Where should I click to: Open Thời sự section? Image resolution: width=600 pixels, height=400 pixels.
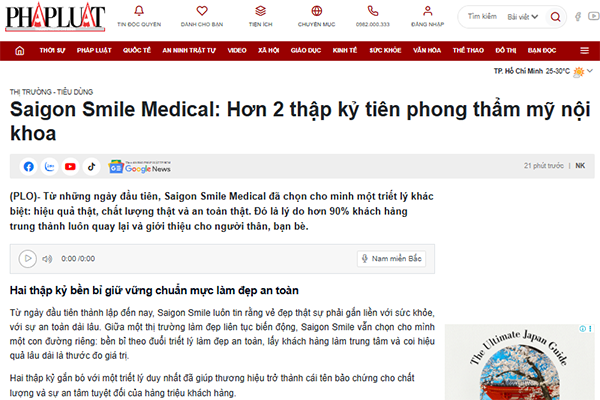[x=52, y=51]
